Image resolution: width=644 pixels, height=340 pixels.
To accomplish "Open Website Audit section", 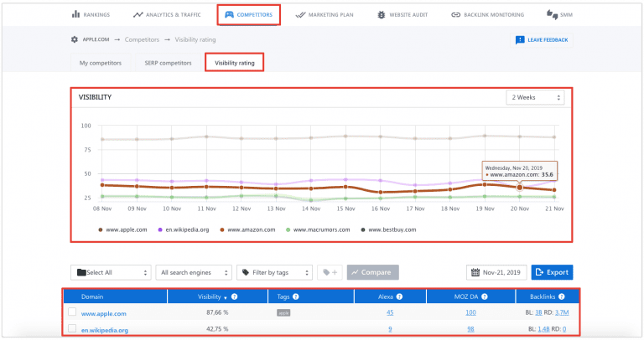I will [402, 15].
